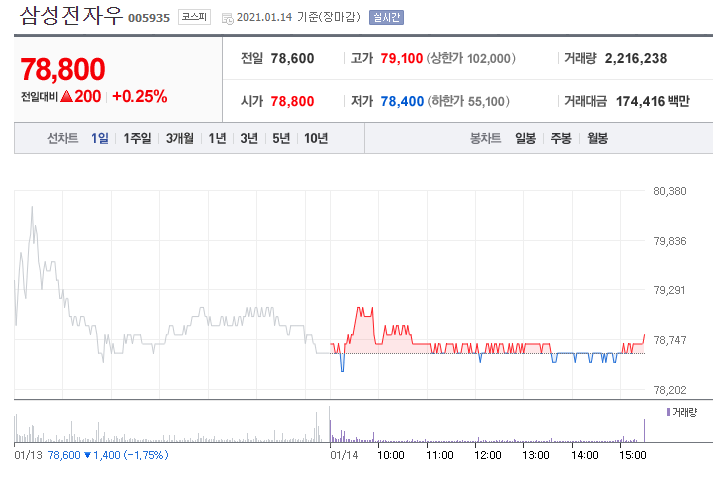
Task: Select the 1일 line chart tab
Action: pyautogui.click(x=100, y=138)
